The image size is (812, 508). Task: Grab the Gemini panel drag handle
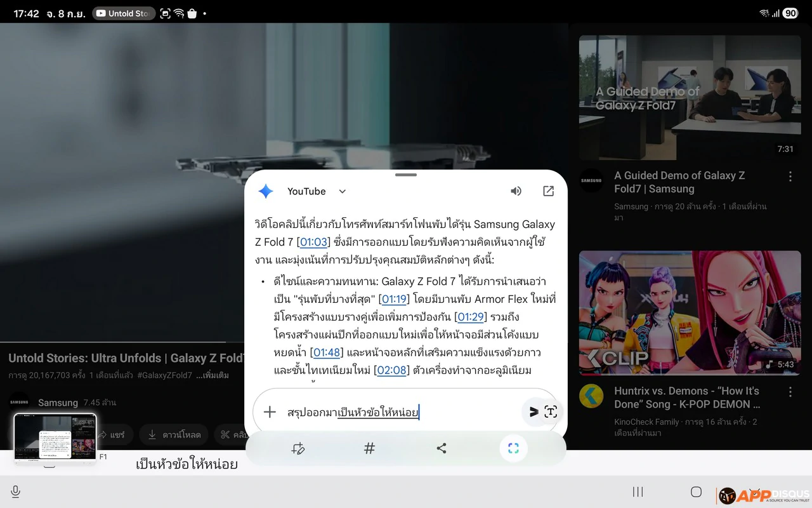tap(406, 175)
